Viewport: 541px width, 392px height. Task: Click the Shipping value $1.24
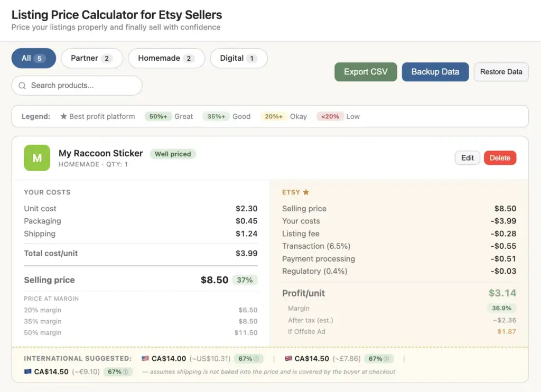tap(246, 234)
